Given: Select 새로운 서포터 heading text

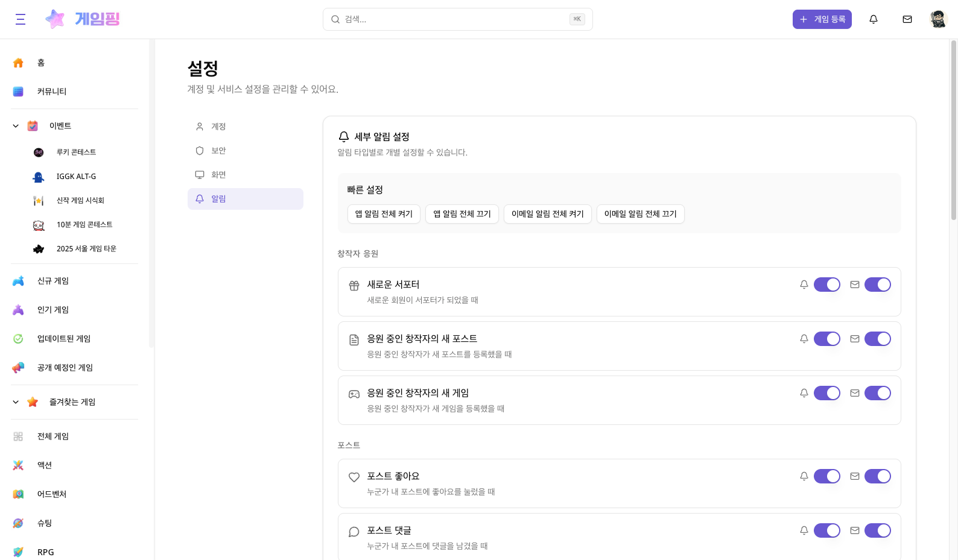Looking at the screenshot, I should [393, 285].
